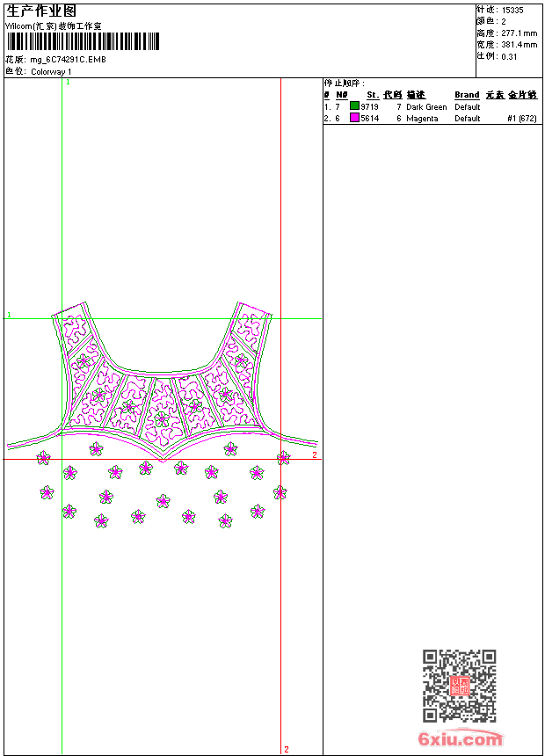Click the height value 277.1 mm
The width and height of the screenshot is (545, 756).
pos(519,33)
